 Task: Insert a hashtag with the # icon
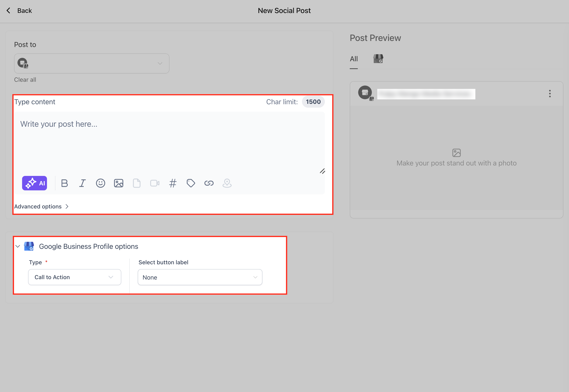tap(173, 183)
